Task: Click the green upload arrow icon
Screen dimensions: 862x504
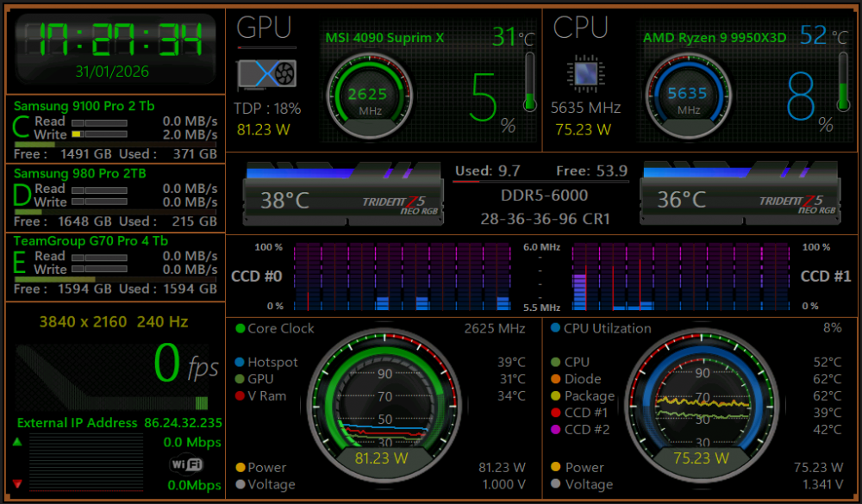Action: 17,442
